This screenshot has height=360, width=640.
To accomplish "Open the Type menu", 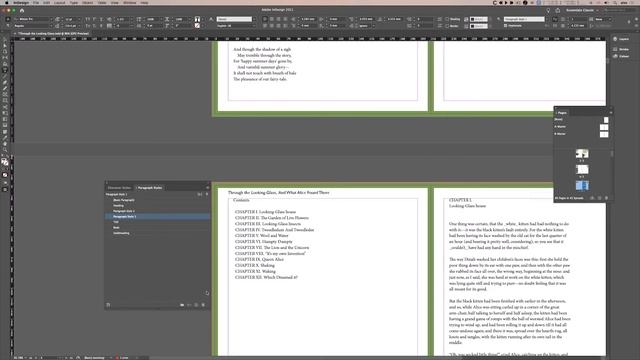I will (74, 2).
